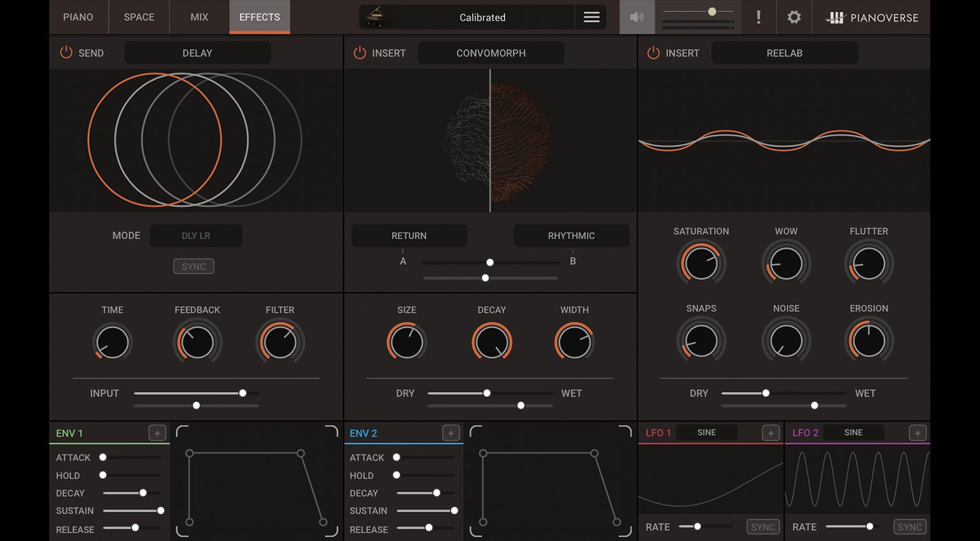This screenshot has width=980, height=541.
Task: Disable the Reelab insert power button
Action: click(653, 53)
